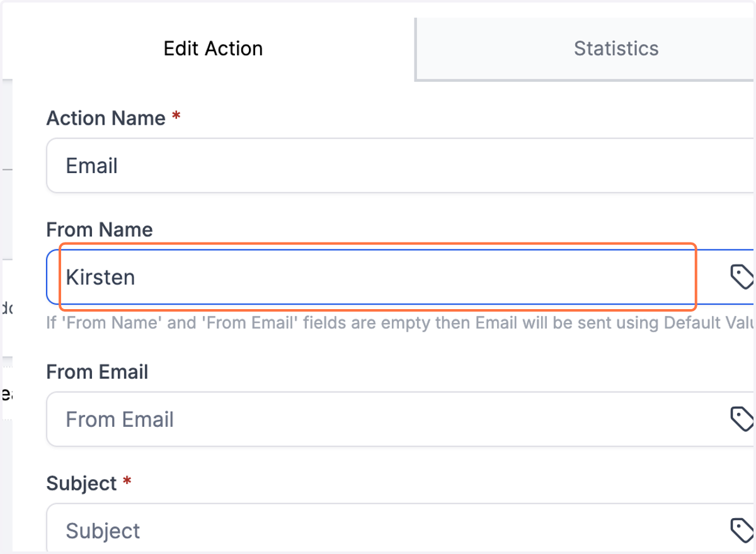Click the word Email inside Action Name box

pos(92,166)
